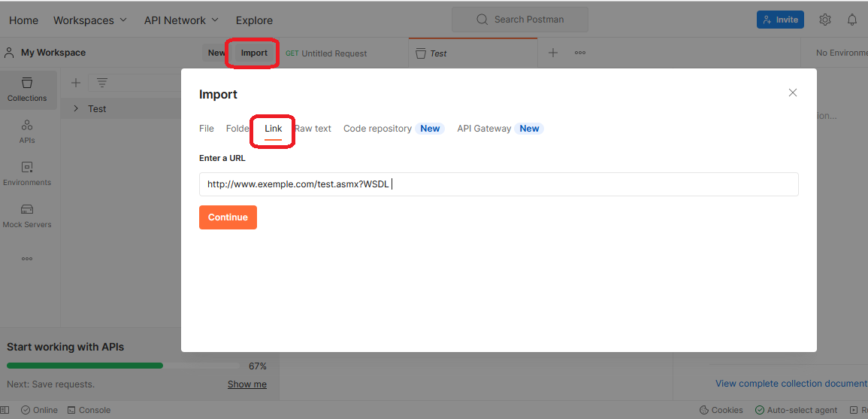Expand the Workspaces dropdown menu
Viewport: 868px width, 419px height.
pos(90,20)
